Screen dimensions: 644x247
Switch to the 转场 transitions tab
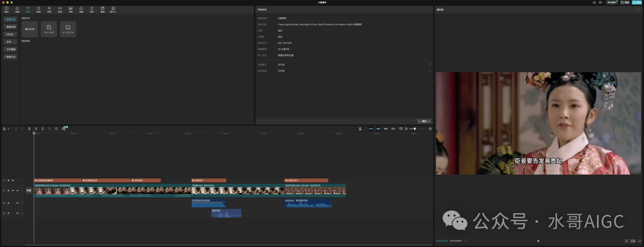(x=60, y=10)
